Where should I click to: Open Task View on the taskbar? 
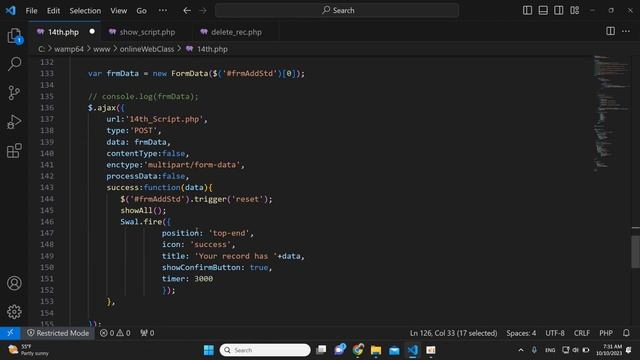pos(321,350)
